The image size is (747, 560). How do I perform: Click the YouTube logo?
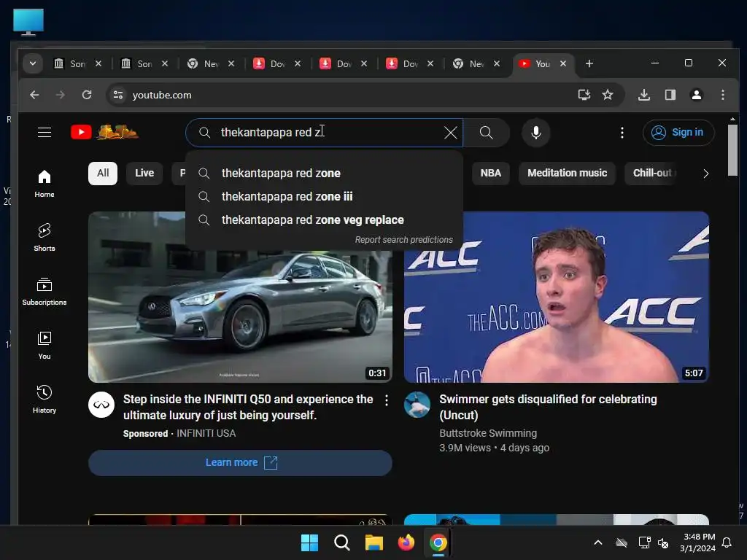click(x=104, y=132)
